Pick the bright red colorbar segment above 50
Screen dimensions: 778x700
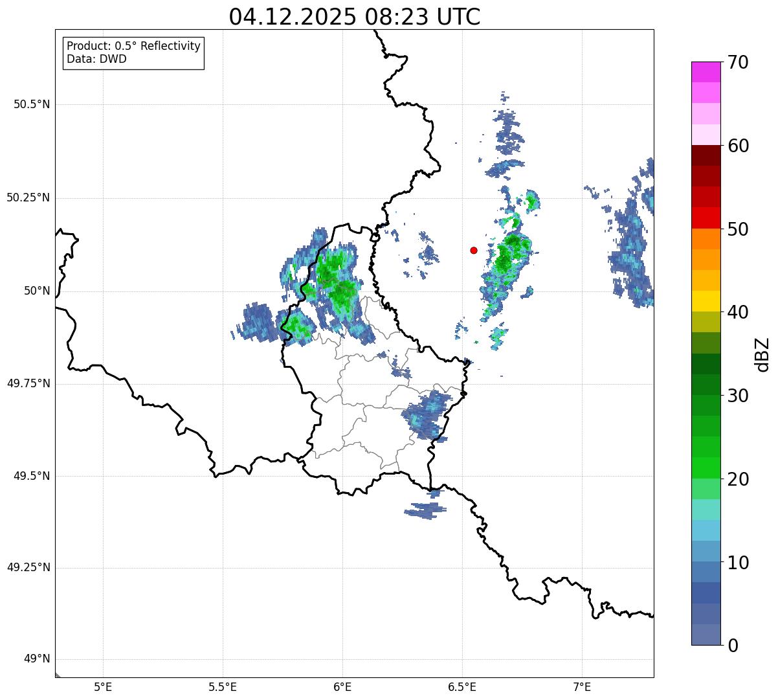click(706, 218)
